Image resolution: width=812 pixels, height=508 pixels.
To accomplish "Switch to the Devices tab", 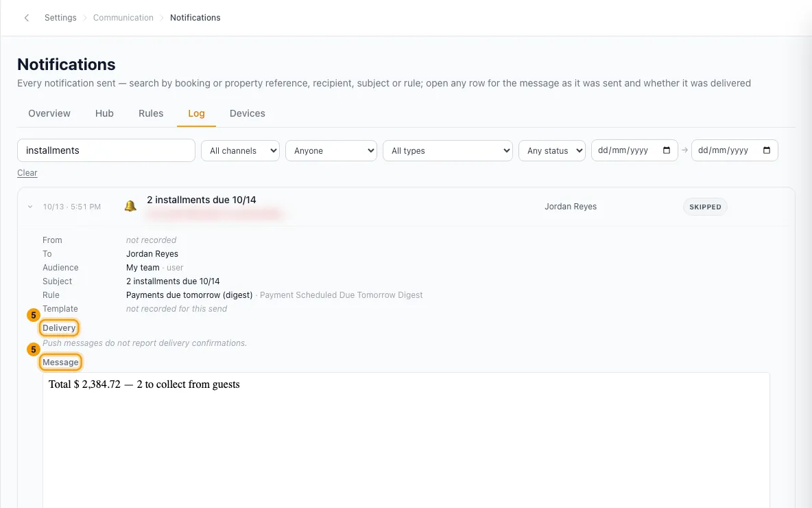I will 247,113.
